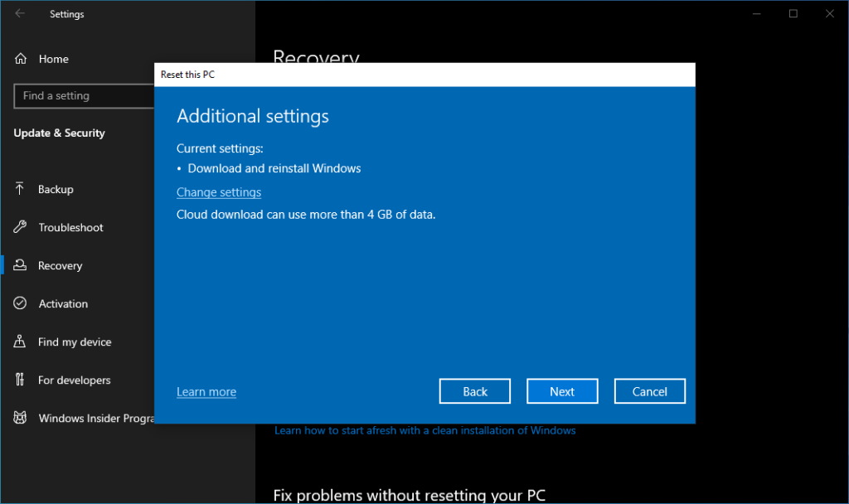Click the For developers icon
The height and width of the screenshot is (504, 849).
18,380
